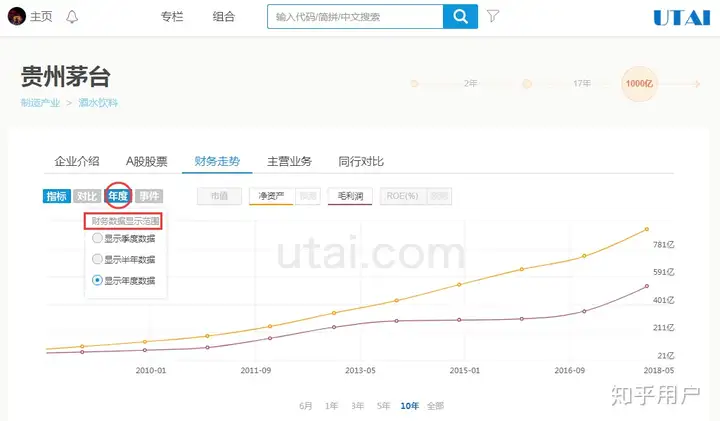Click the 2016-09 date label
Screen dimensions: 720x421
coord(569,370)
